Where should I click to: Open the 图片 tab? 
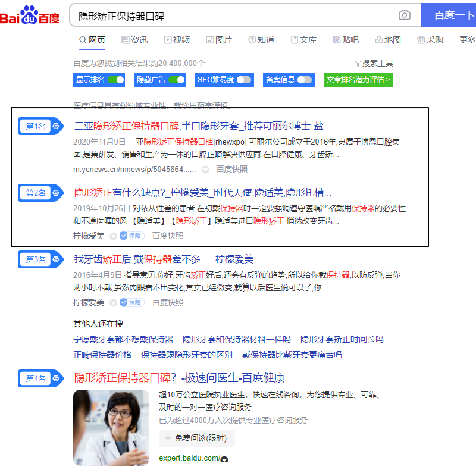coord(219,40)
